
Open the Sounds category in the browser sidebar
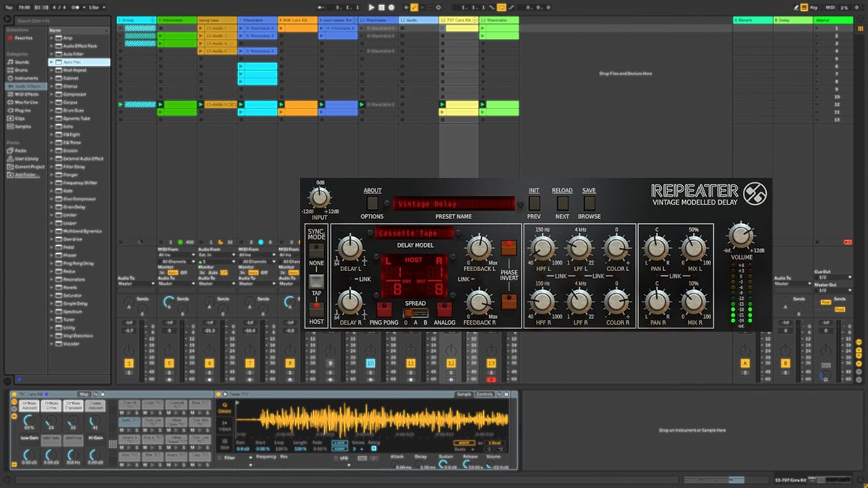coord(22,62)
